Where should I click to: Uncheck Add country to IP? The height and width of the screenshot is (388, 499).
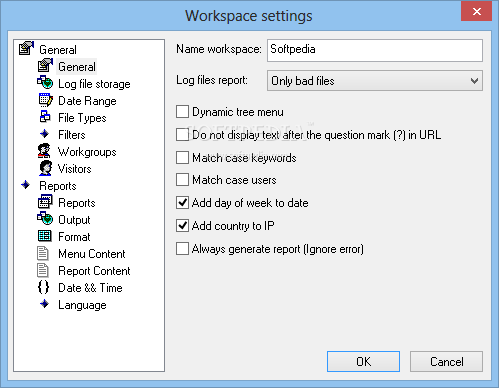(x=182, y=226)
